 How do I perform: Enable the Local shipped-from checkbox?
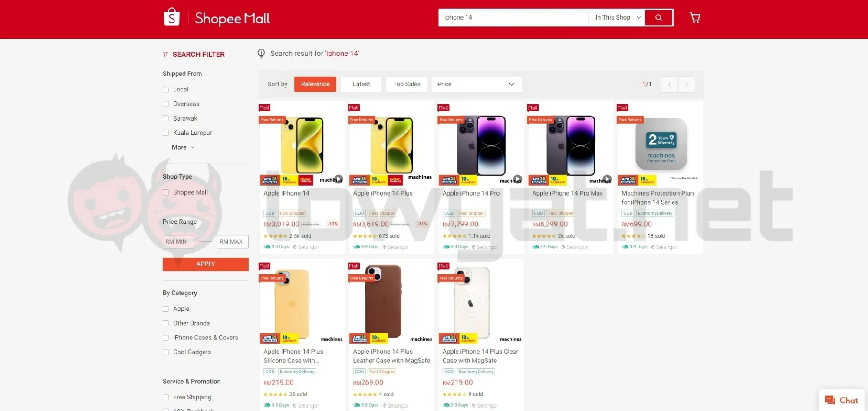coord(165,90)
